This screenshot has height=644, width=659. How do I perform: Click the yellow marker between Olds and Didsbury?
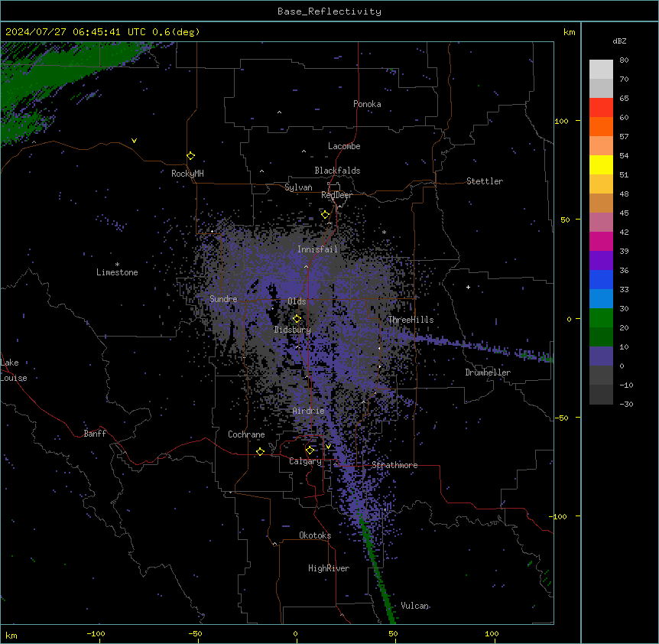(297, 319)
